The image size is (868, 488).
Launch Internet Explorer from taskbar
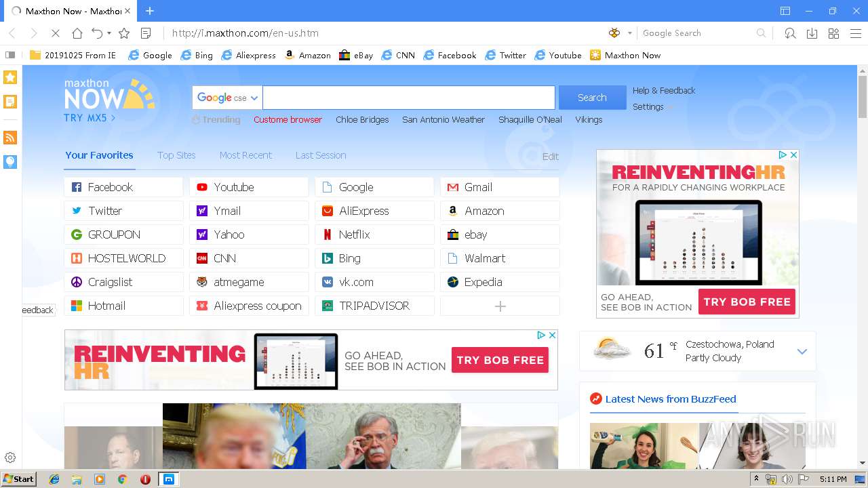[x=54, y=479]
